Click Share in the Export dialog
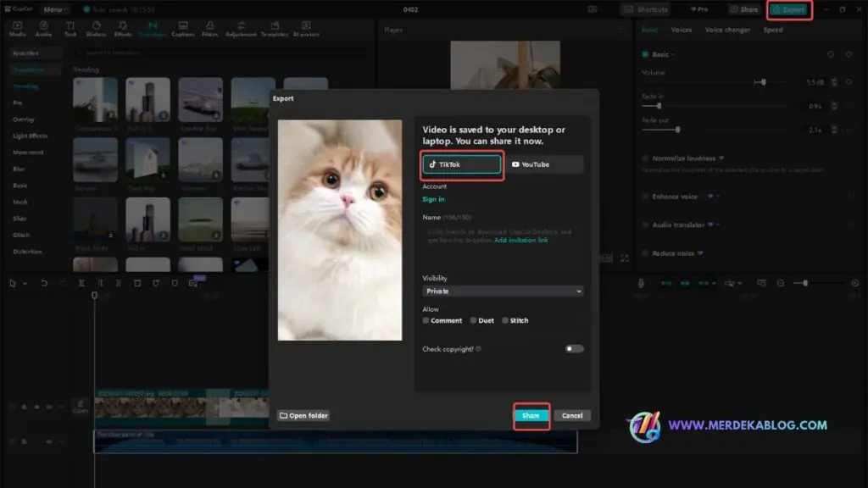 pyautogui.click(x=531, y=415)
